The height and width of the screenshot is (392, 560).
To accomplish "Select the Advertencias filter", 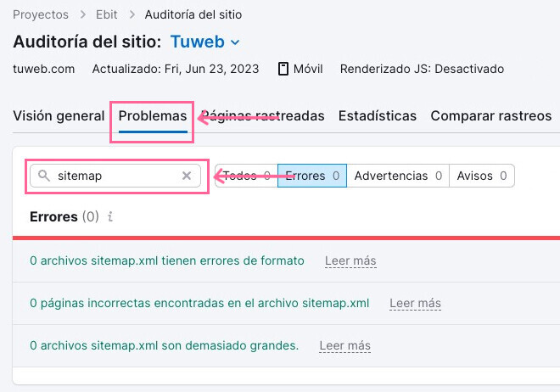I will click(398, 176).
